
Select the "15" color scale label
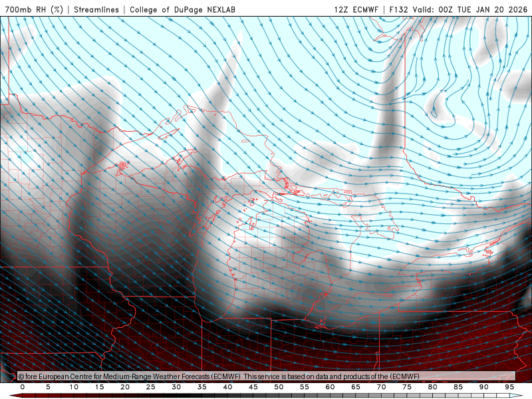[99, 387]
